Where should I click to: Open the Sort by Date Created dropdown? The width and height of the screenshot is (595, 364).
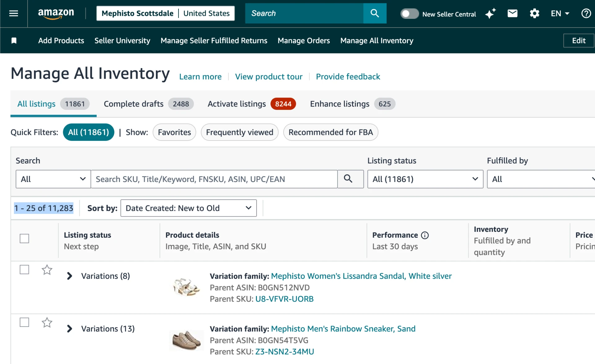tap(188, 208)
